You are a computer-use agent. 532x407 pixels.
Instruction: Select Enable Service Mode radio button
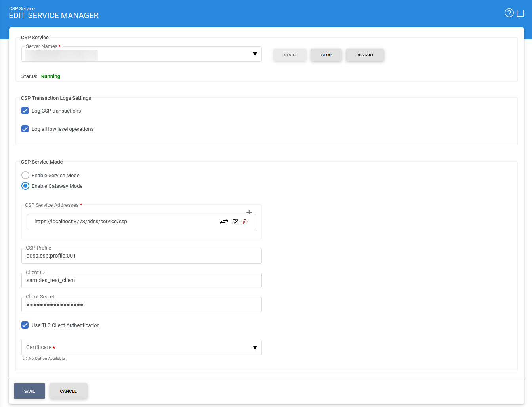25,175
